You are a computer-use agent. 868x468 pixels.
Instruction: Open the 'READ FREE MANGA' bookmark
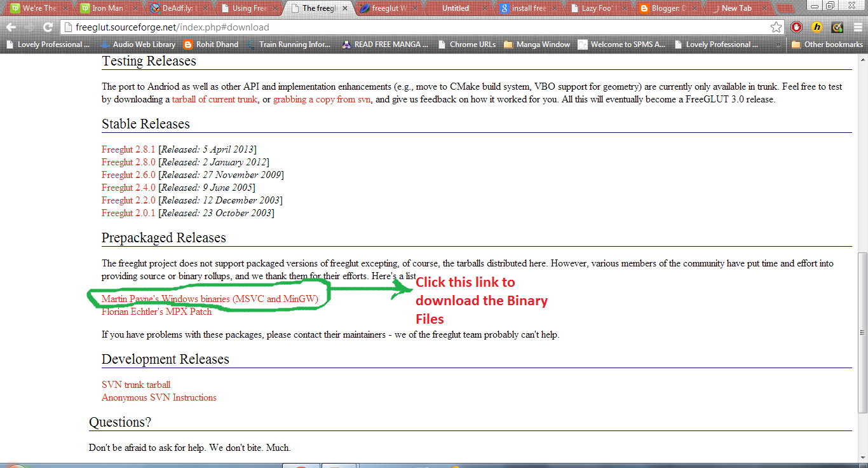(385, 45)
